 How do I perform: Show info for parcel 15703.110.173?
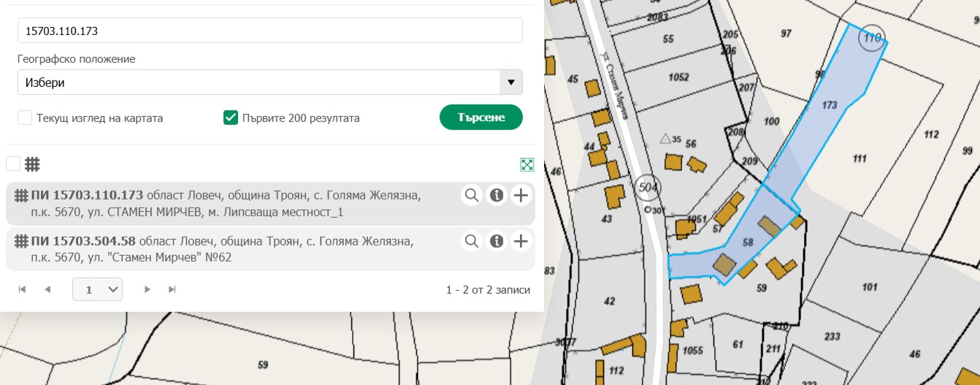[497, 195]
